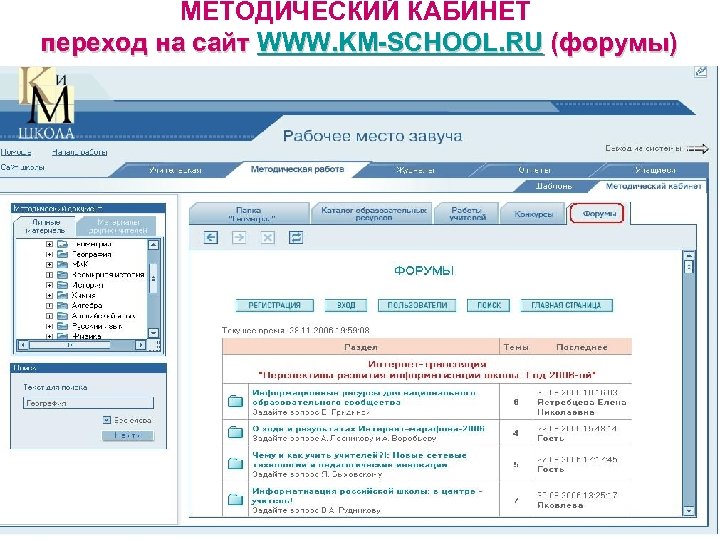Click the Химия folder icon in tree
The image size is (720, 540).
coord(62,295)
